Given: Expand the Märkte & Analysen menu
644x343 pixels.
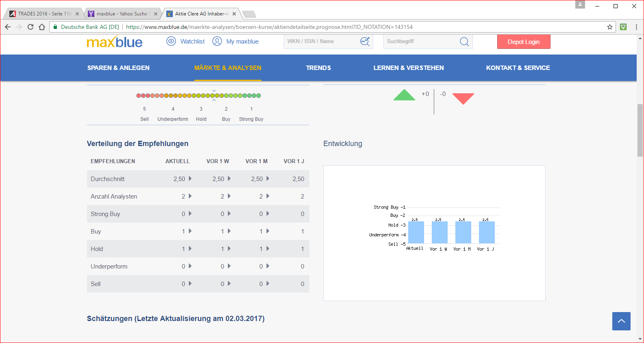Looking at the screenshot, I should point(228,68).
